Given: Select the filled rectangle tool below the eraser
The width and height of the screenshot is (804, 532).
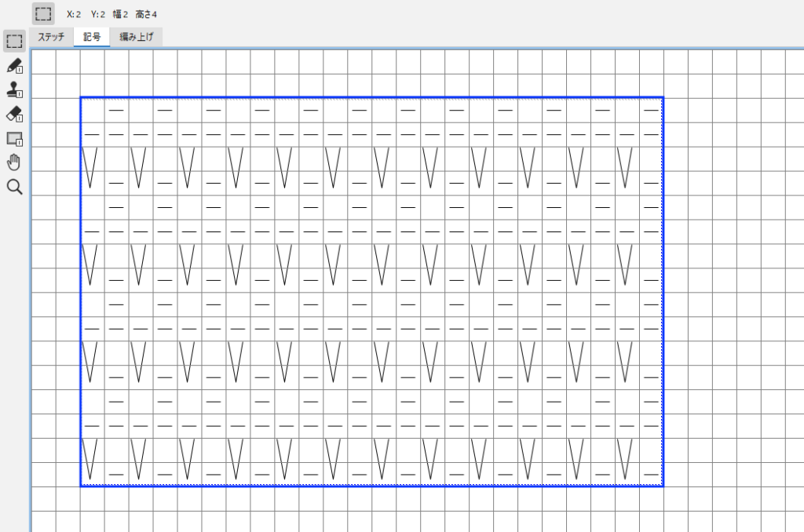Looking at the screenshot, I should (x=14, y=138).
